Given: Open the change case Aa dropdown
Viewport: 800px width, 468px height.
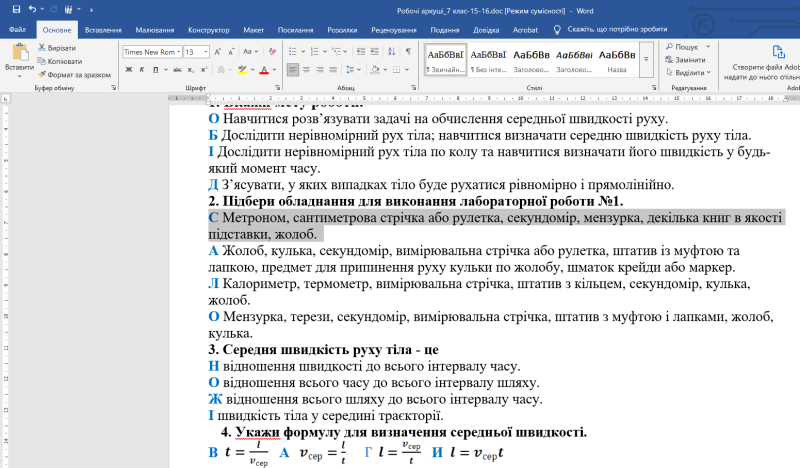Looking at the screenshot, I should click(x=251, y=52).
